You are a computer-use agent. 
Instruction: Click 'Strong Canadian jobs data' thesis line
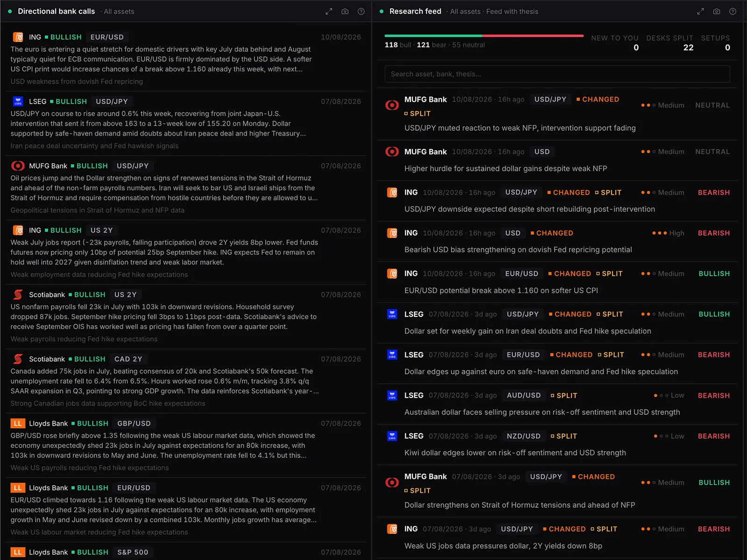click(108, 403)
